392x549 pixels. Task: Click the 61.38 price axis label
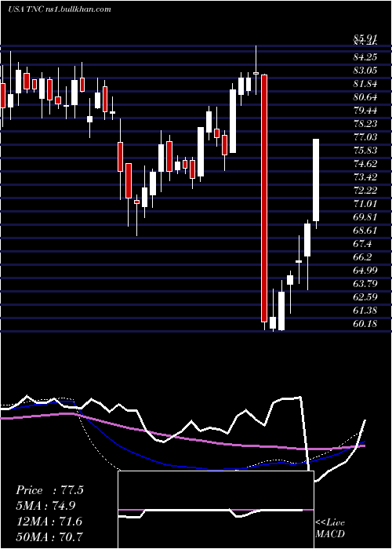(365, 310)
